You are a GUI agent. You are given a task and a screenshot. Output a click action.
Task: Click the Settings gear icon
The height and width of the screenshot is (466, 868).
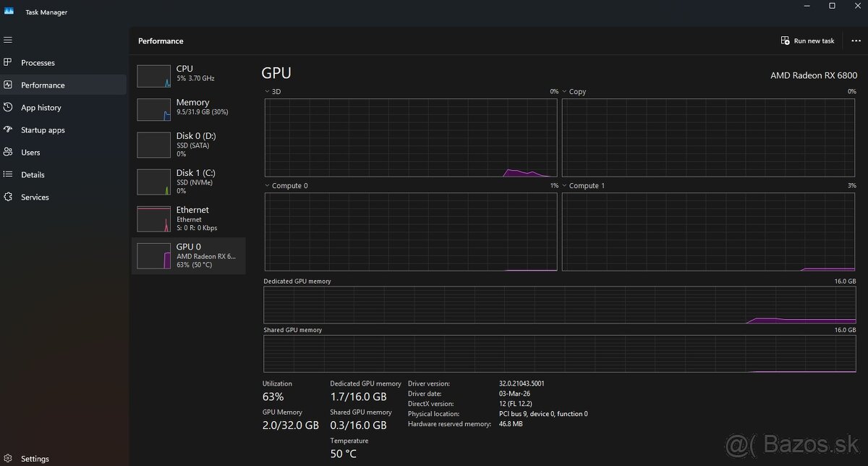point(8,458)
